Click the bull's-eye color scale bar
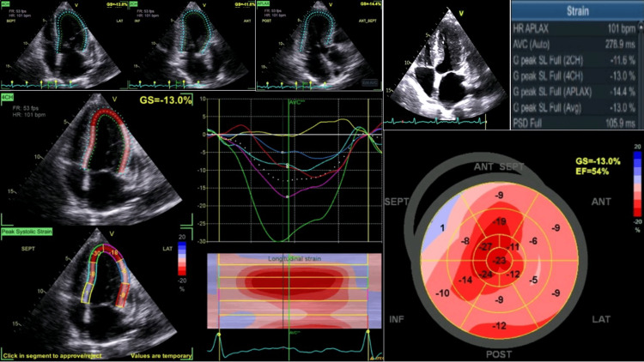 637,184
